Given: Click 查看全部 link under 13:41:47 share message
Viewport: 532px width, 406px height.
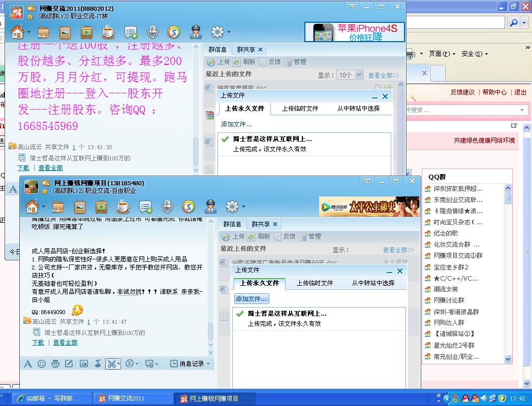Looking at the screenshot, I should coord(65,342).
